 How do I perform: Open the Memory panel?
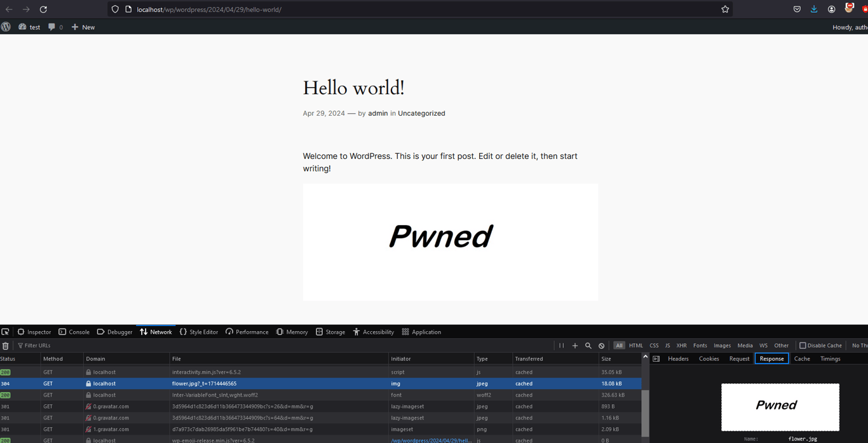(x=292, y=332)
